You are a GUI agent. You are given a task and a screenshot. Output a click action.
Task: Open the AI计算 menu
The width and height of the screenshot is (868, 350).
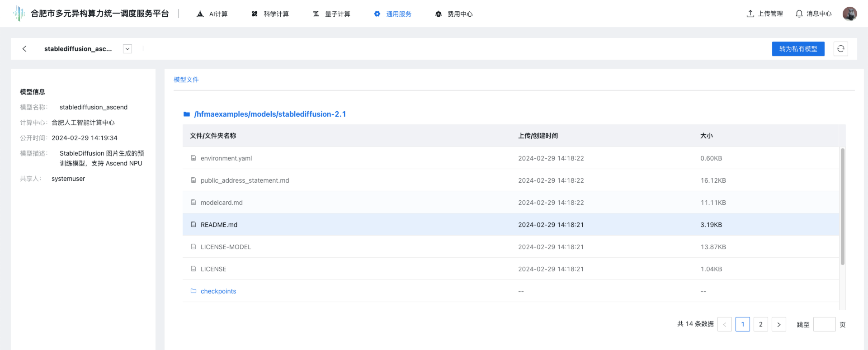[212, 14]
